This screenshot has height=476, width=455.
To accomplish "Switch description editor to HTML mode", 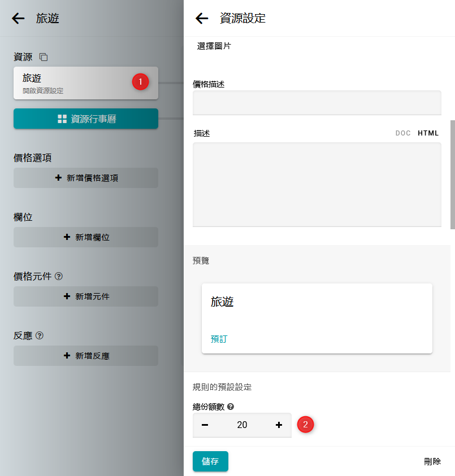I will click(x=428, y=133).
